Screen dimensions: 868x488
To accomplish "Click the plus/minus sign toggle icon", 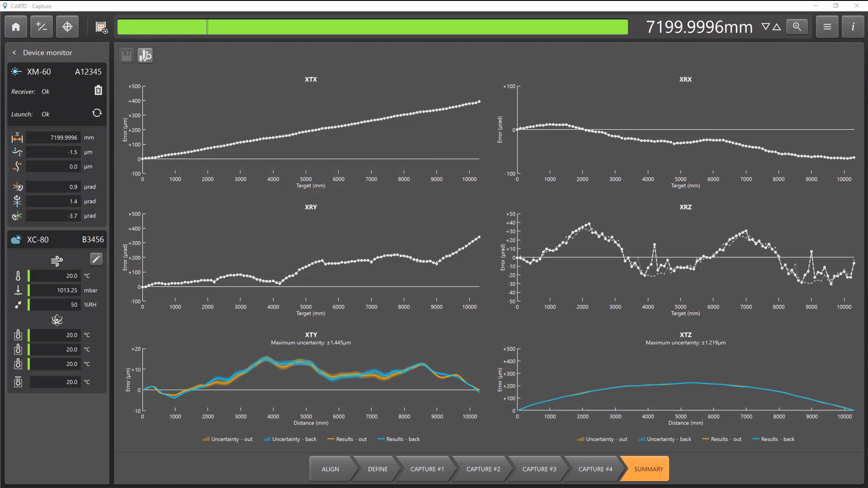I will (x=42, y=27).
